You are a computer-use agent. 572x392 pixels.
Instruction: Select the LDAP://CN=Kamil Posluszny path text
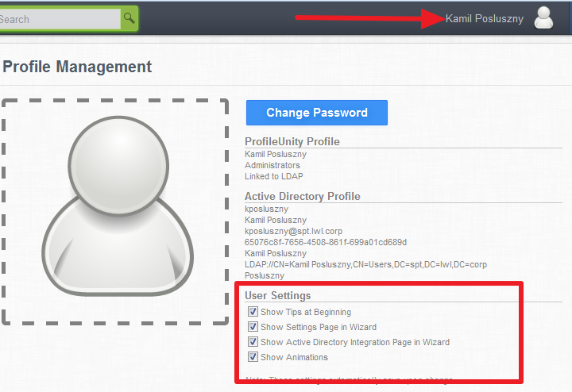pos(366,264)
